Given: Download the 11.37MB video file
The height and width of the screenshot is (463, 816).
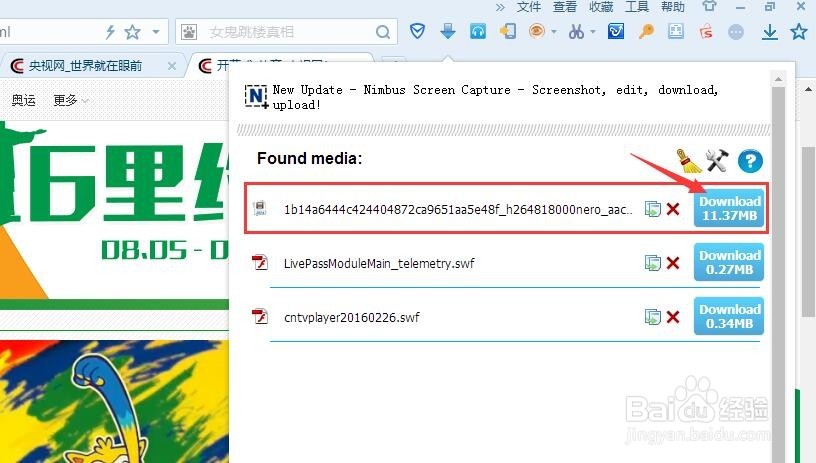Looking at the screenshot, I should pos(729,209).
